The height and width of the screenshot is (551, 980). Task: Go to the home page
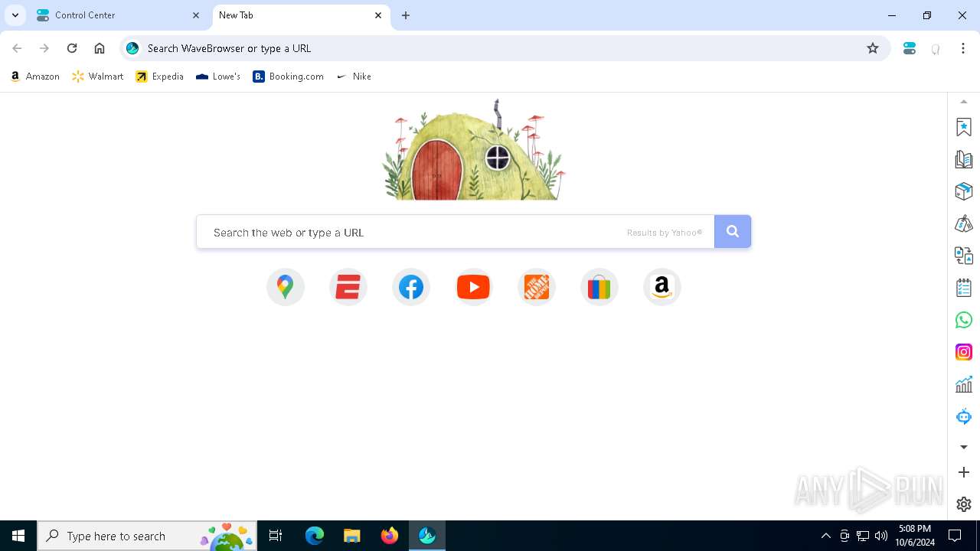(100, 48)
